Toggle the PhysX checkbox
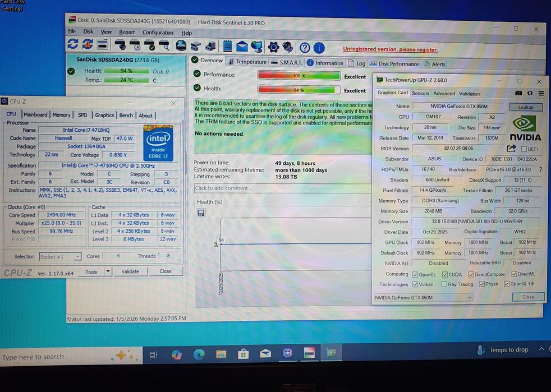The image size is (551, 392). [482, 284]
